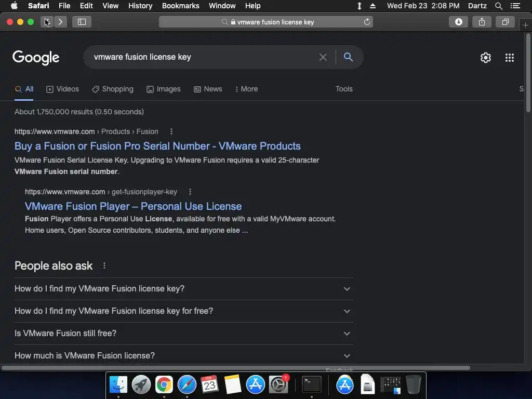The width and height of the screenshot is (532, 399).
Task: Open options dots for vmware.com Products result
Action: [171, 131]
